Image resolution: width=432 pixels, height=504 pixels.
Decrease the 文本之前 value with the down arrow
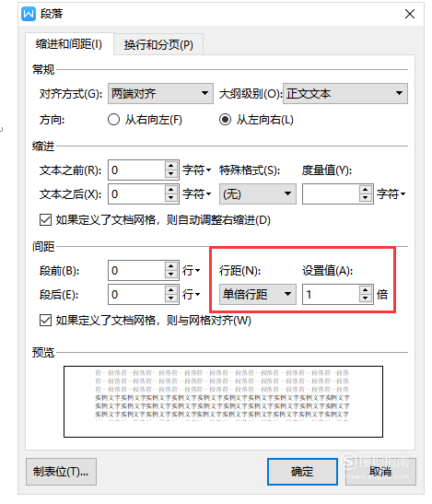171,174
